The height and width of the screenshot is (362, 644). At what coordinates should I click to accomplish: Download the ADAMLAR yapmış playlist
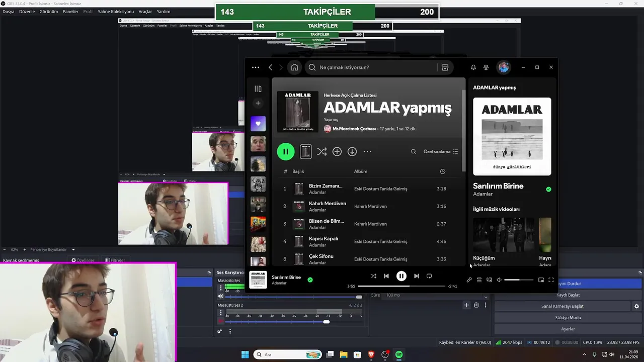[352, 151]
